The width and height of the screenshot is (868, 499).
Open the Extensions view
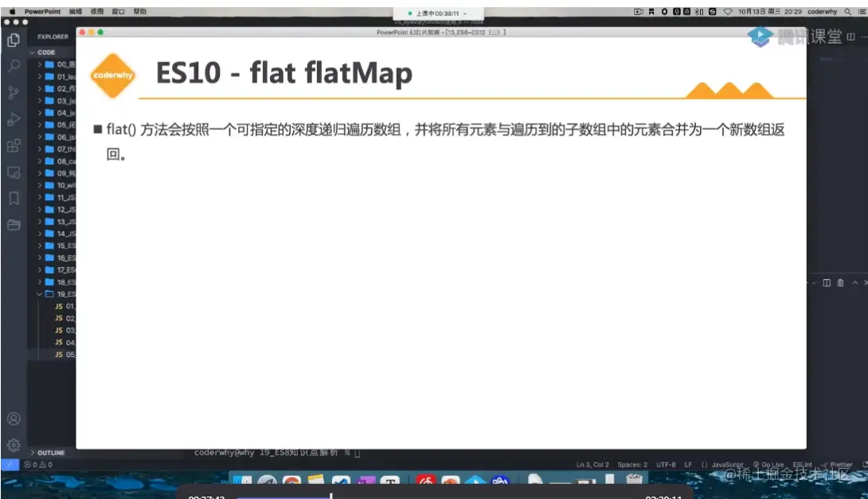(x=14, y=146)
